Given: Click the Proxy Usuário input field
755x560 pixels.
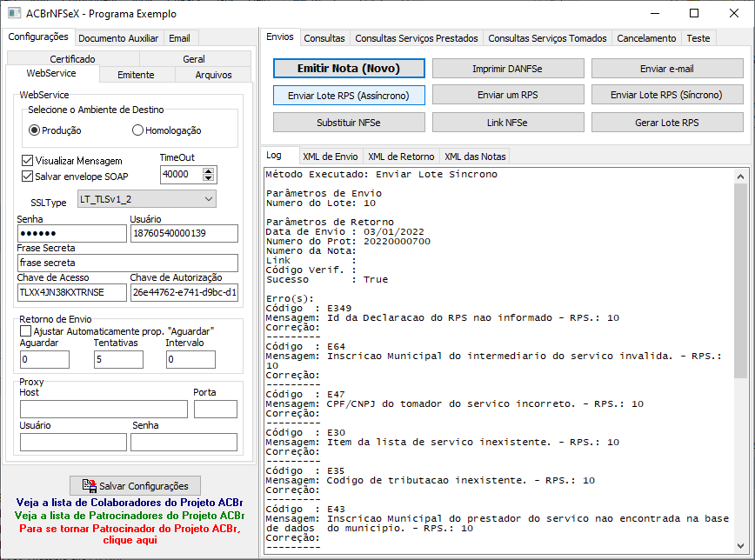Looking at the screenshot, I should pos(73,442).
